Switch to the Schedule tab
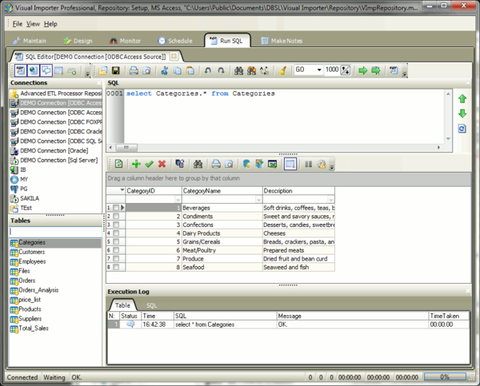 [175, 41]
